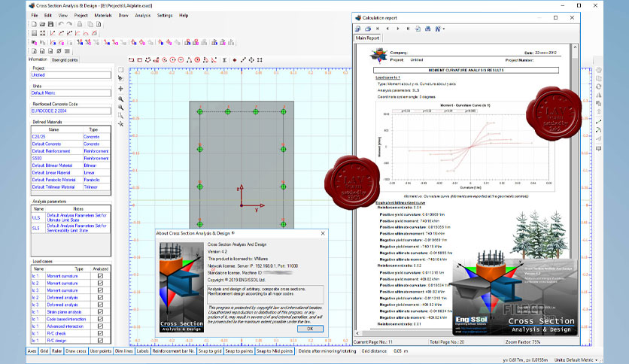Jump to last page of report
The width and height of the screenshot is (629, 364).
(408, 29)
